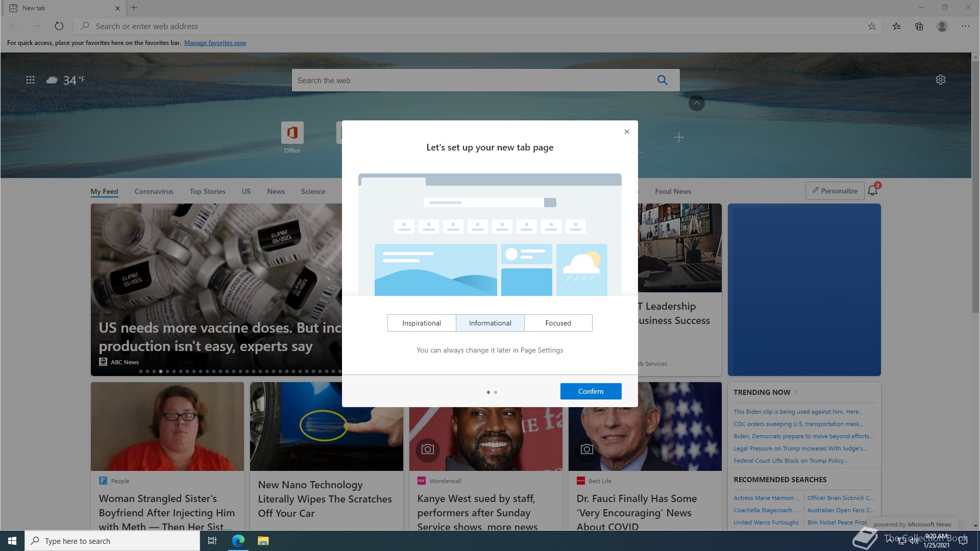Click the Personalize button

click(x=835, y=191)
